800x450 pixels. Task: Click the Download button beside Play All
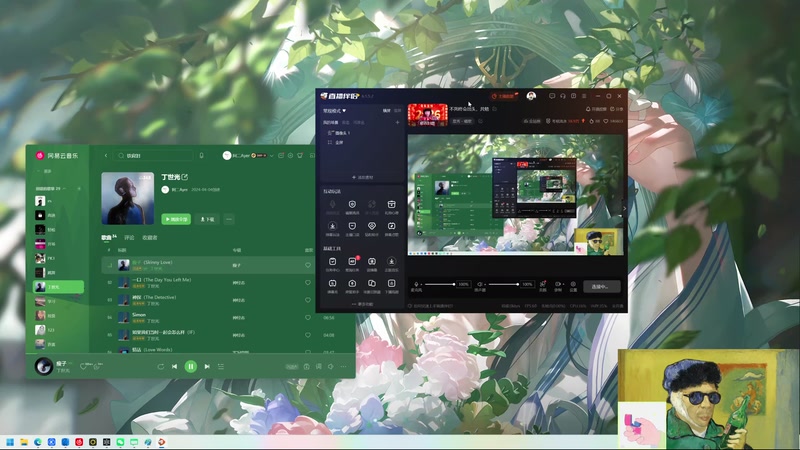click(207, 219)
